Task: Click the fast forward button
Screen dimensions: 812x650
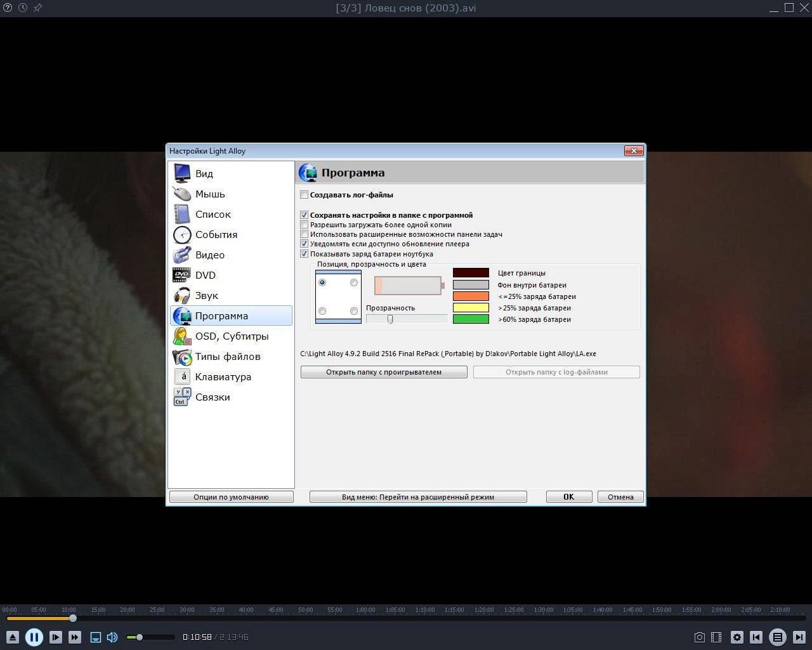Action: (75, 637)
